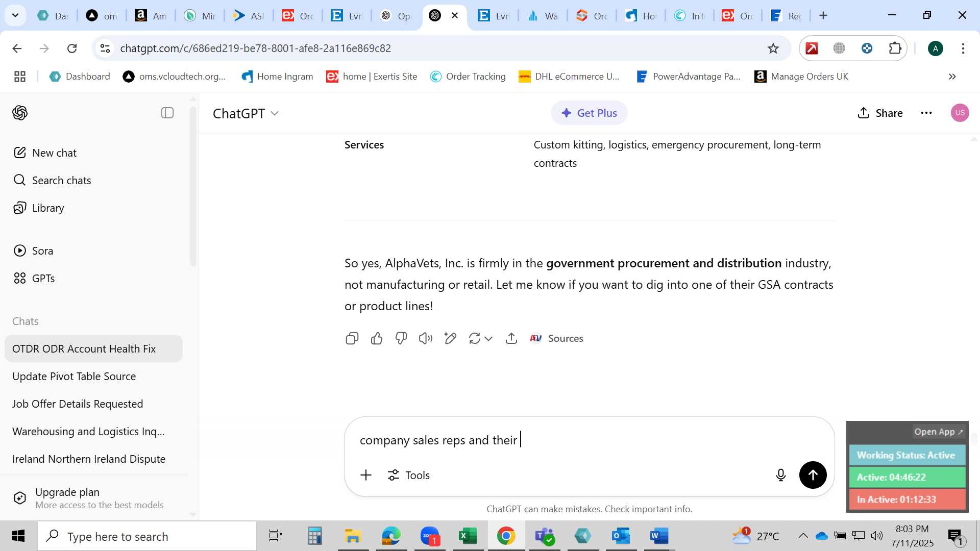Open Manage Orders UK bookmark

[801, 77]
